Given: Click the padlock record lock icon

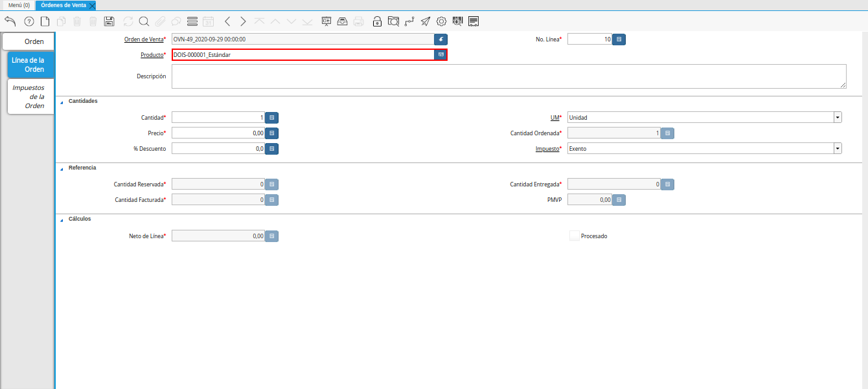Looking at the screenshot, I should [377, 21].
